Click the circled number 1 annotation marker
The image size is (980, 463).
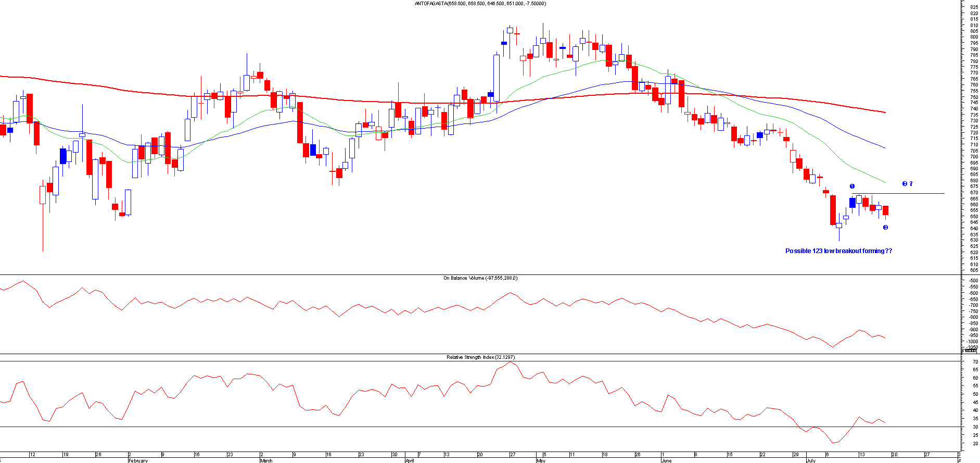pos(852,186)
